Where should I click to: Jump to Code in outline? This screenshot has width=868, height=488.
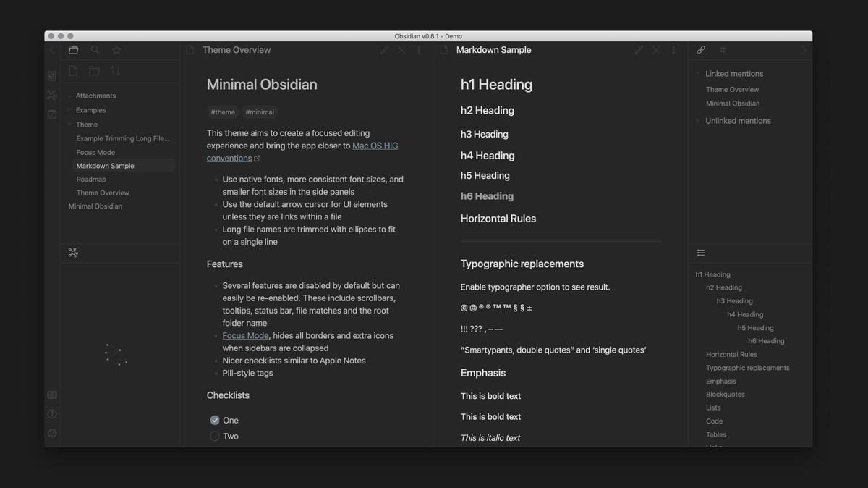[715, 421]
